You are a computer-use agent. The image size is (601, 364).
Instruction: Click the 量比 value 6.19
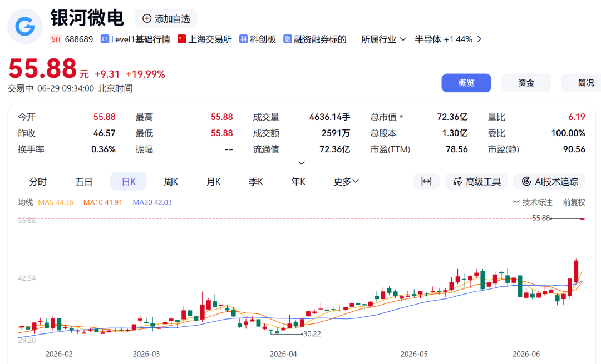tap(577, 117)
